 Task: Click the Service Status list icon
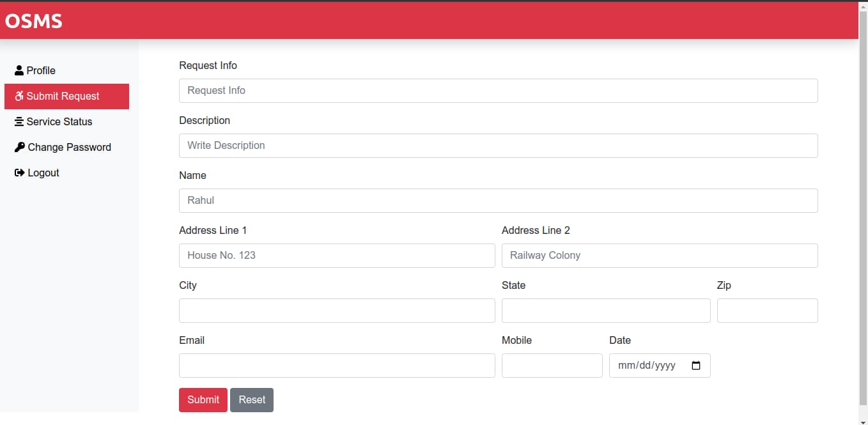20,121
